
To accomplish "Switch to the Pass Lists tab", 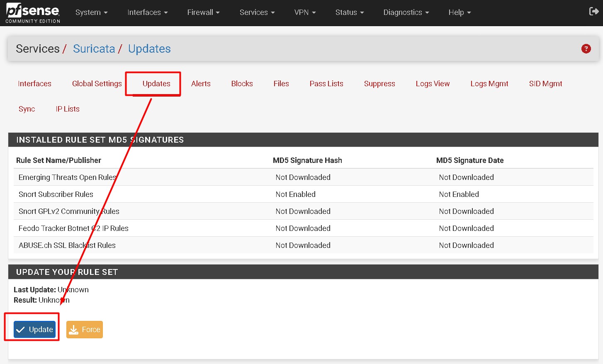I will point(326,83).
